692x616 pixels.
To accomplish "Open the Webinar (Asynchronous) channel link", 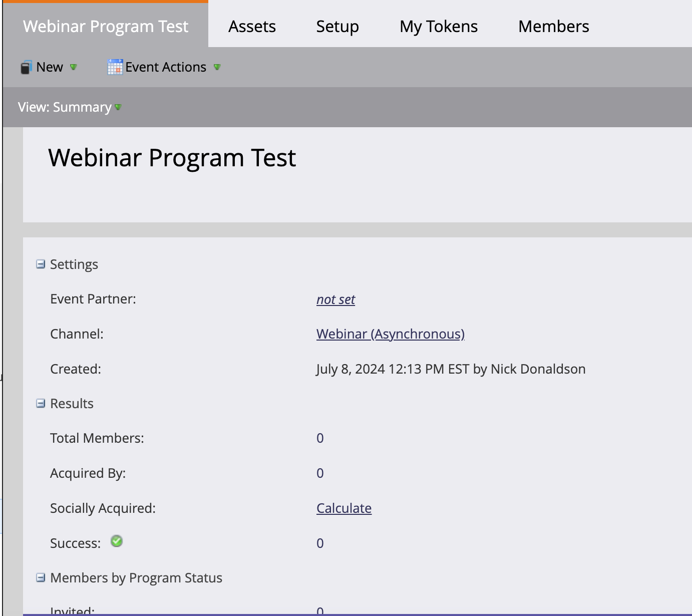I will (x=391, y=334).
